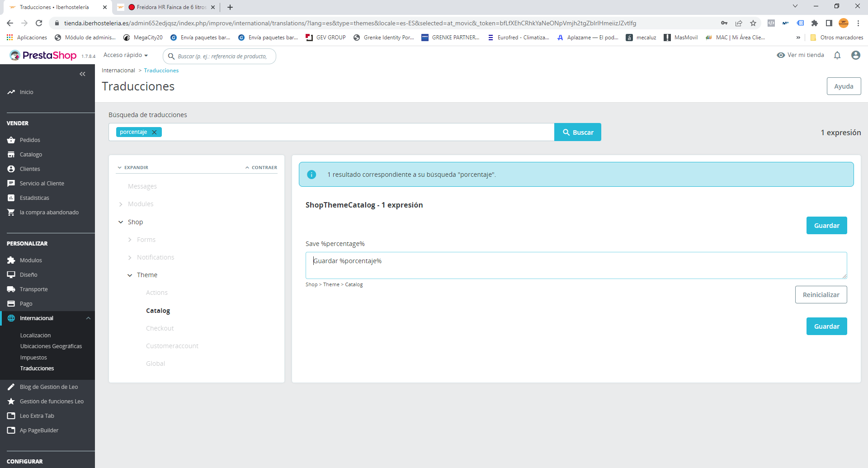Image resolution: width=868 pixels, height=468 pixels.
Task: Collapse the Theme tree node
Action: [x=130, y=275]
